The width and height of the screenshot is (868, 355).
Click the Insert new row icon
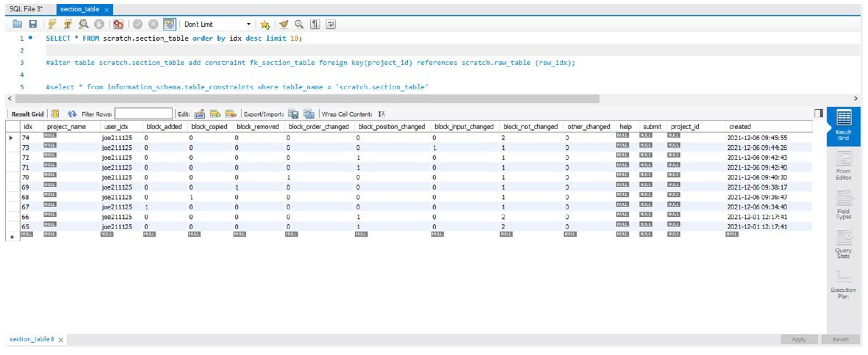215,114
